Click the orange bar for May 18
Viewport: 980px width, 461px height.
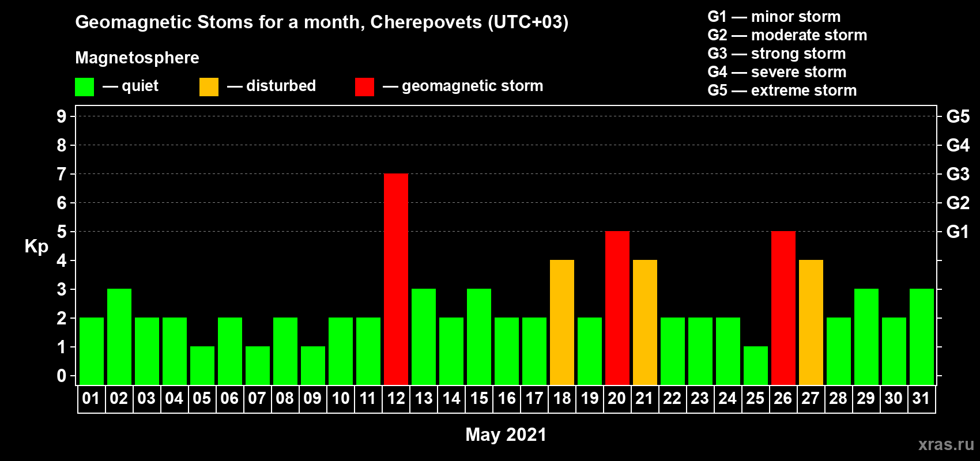(562, 322)
